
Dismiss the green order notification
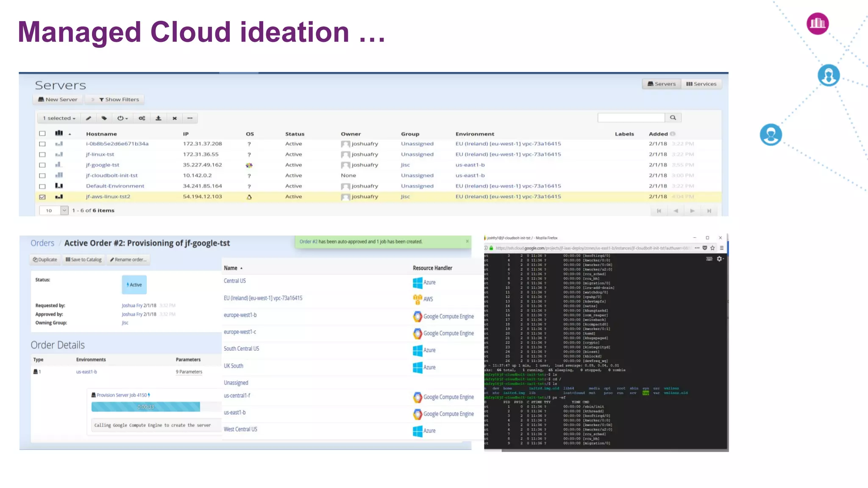click(x=467, y=241)
